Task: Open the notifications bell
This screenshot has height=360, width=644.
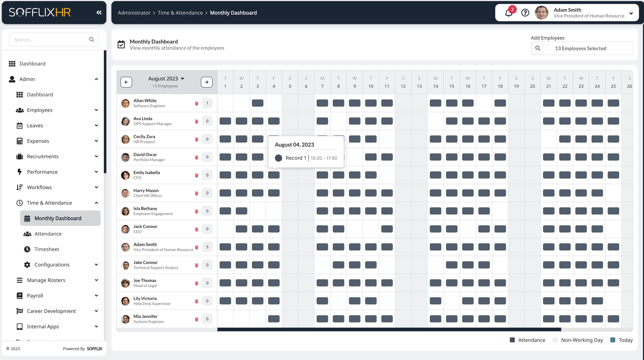Action: click(x=508, y=13)
